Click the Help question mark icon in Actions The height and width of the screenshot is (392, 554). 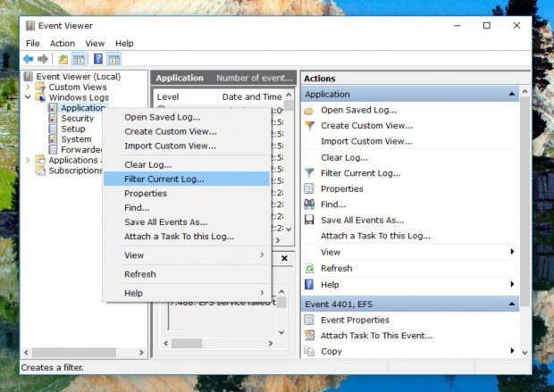[309, 284]
